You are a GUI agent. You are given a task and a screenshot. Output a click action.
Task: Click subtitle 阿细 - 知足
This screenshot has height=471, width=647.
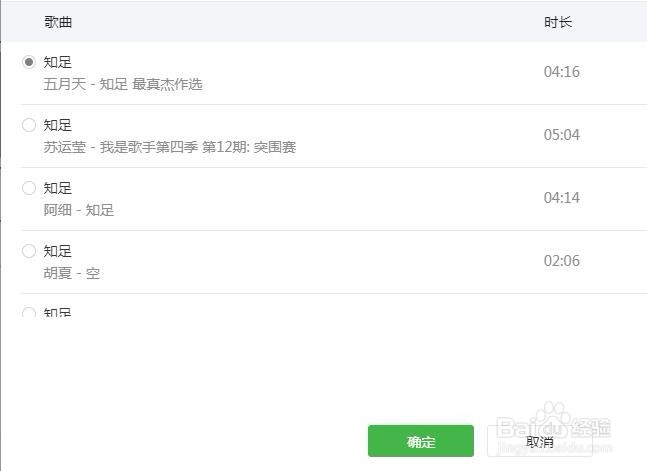pos(78,210)
